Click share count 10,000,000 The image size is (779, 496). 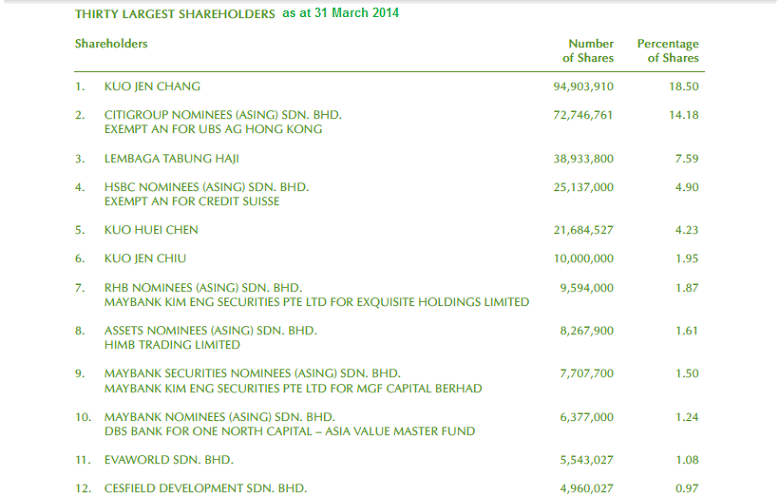(584, 259)
